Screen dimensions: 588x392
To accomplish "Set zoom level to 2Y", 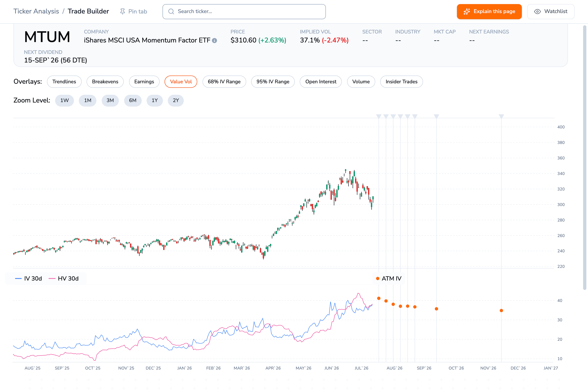I will tap(176, 100).
